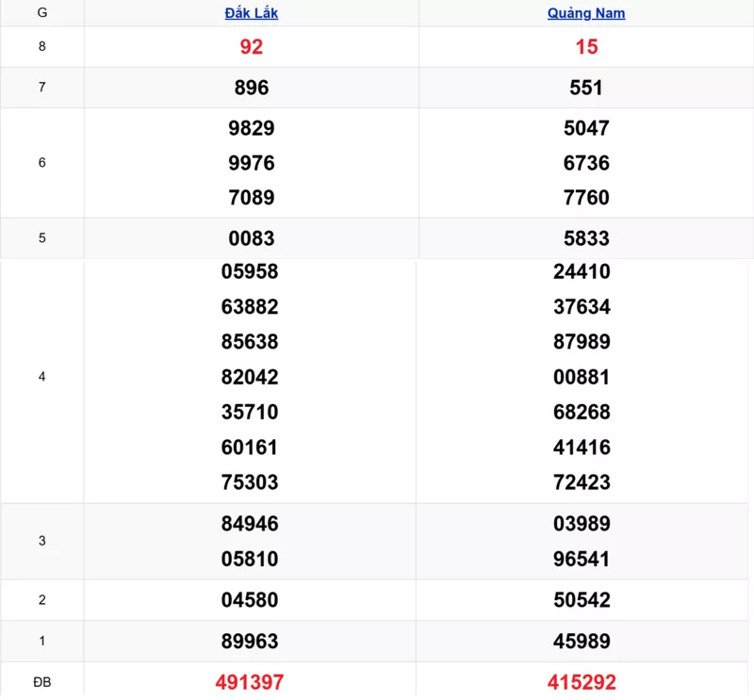Click the number 75303 in Đắk Lắk column
754x700 pixels.
(250, 482)
